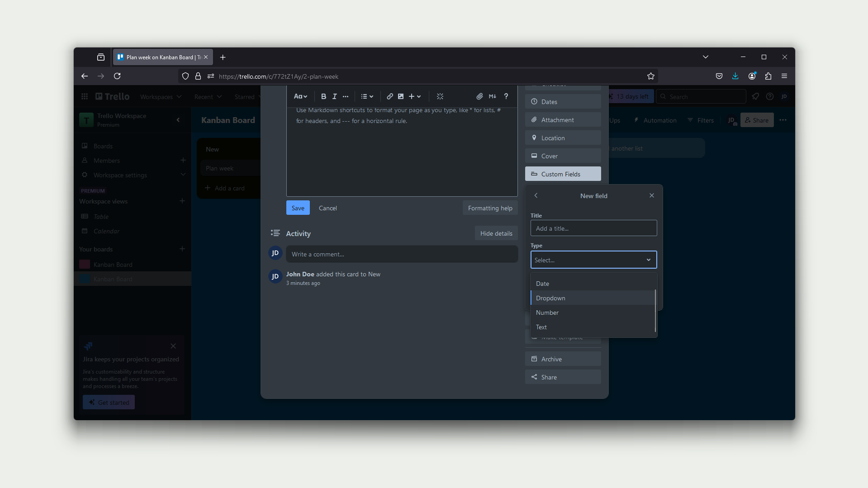Open the Type select dropdown
The image size is (868, 488).
coord(593,260)
